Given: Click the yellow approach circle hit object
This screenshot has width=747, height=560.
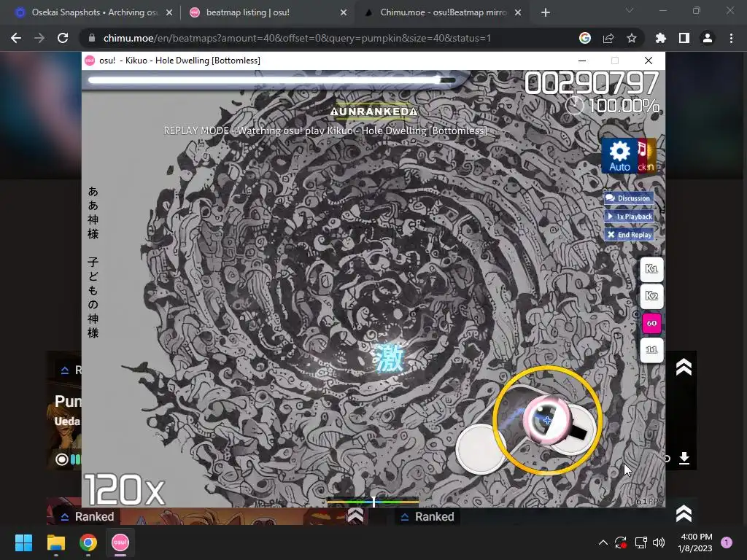Looking at the screenshot, I should 547,420.
